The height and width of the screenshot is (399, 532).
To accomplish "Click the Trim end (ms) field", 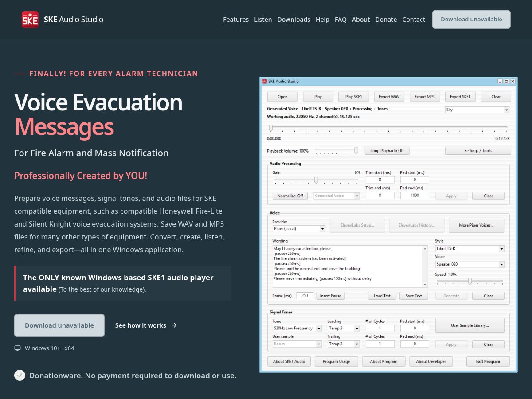I will (x=380, y=195).
